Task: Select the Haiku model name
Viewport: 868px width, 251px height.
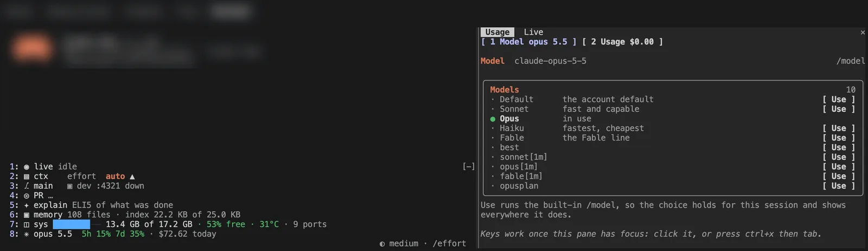Action: pyautogui.click(x=512, y=128)
